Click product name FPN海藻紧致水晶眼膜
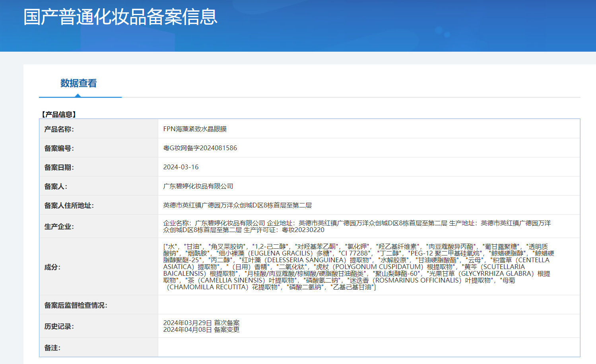Viewport: 596px width, 364px height. point(195,129)
